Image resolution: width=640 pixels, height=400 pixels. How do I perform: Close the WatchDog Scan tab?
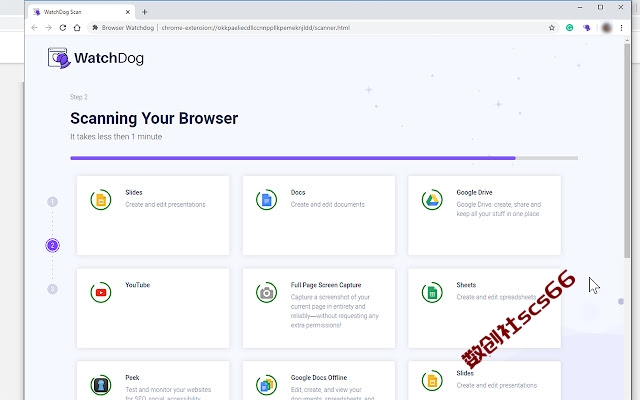pyautogui.click(x=128, y=12)
